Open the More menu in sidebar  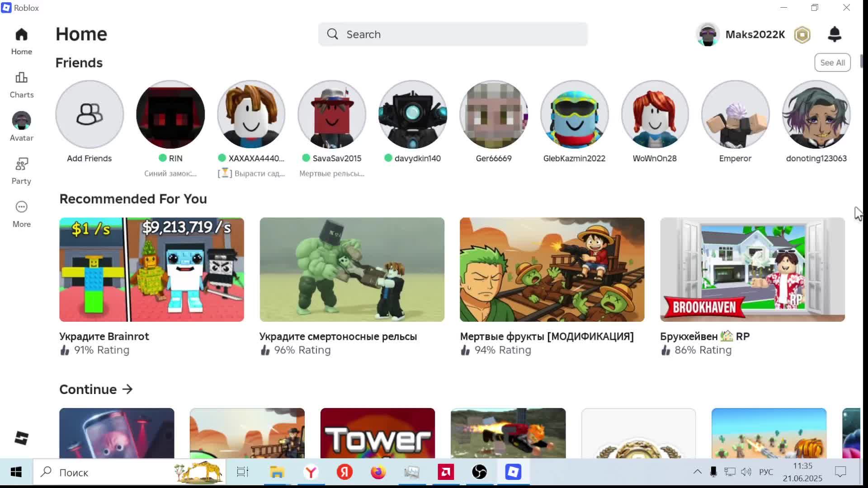tap(21, 214)
